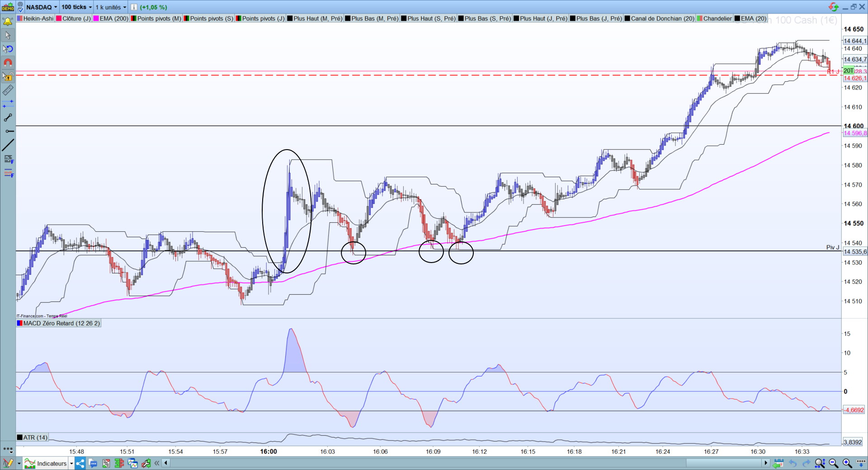Select the ruler measurement tool
This screenshot has height=470, width=868.
(x=8, y=90)
